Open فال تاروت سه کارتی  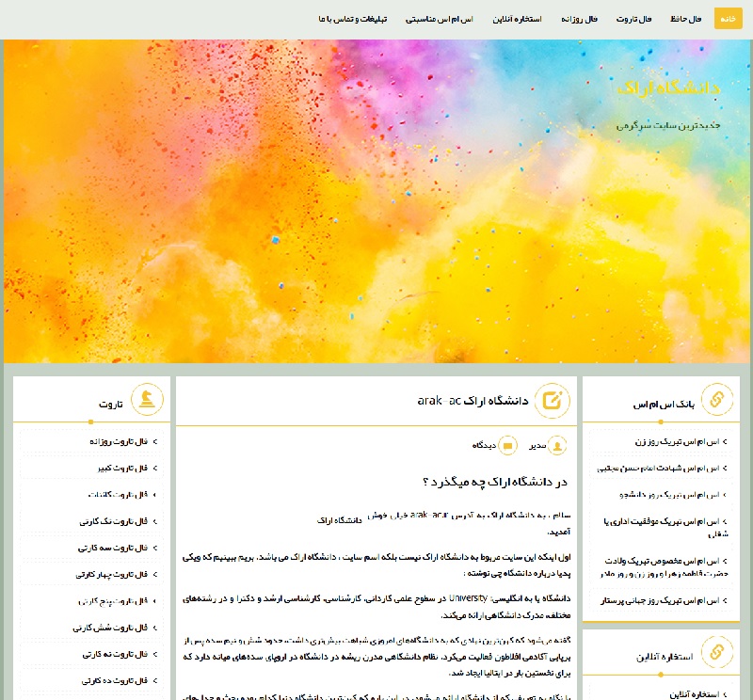point(113,548)
